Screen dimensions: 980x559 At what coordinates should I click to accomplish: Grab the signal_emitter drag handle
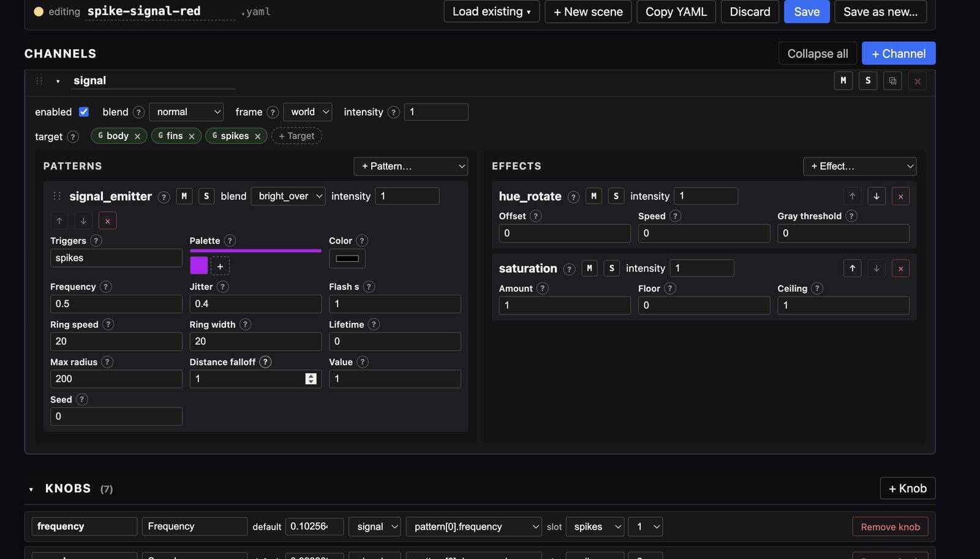click(57, 196)
